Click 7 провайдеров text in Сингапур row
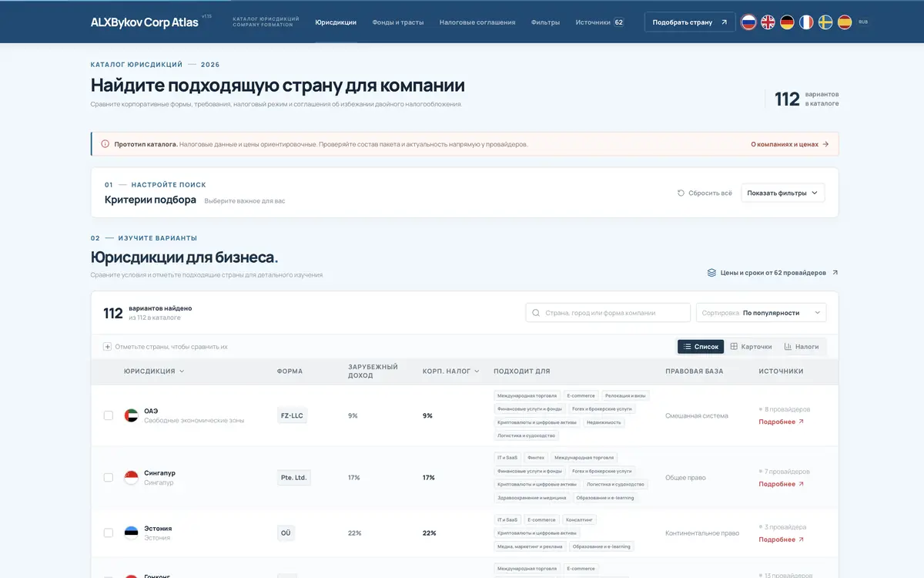 click(787, 471)
